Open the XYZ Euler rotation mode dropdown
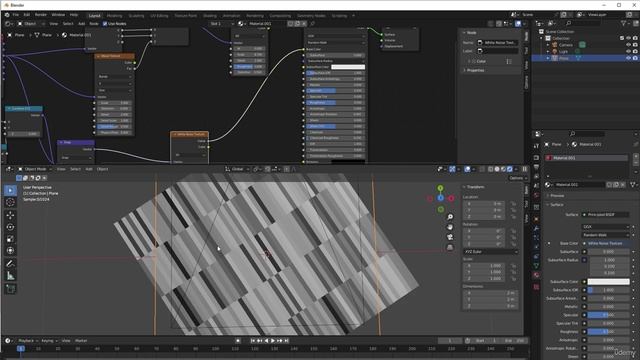This screenshot has height=360, width=640. [491, 252]
